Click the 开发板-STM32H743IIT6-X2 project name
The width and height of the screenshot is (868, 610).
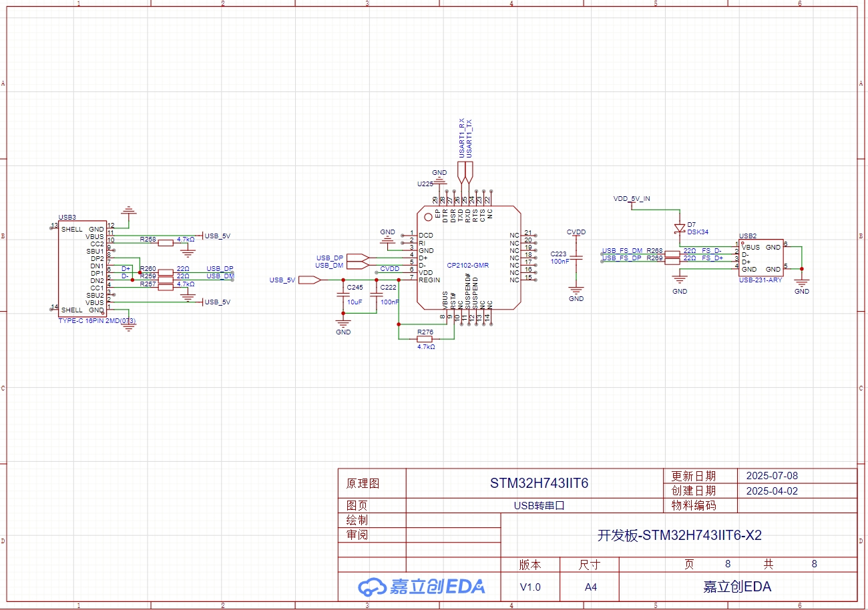click(680, 535)
